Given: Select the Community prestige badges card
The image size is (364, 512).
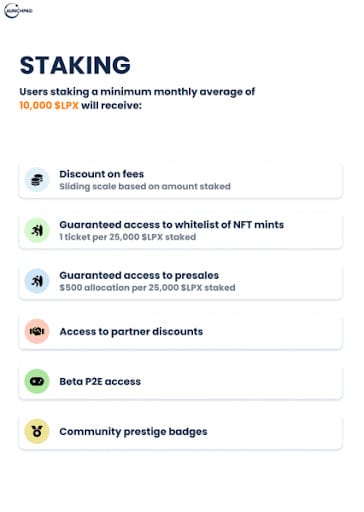Looking at the screenshot, I should coord(181,431).
